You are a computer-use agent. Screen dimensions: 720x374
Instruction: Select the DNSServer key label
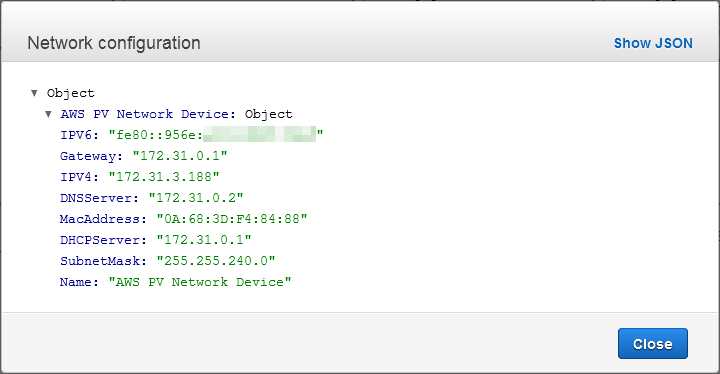pyautogui.click(x=99, y=198)
